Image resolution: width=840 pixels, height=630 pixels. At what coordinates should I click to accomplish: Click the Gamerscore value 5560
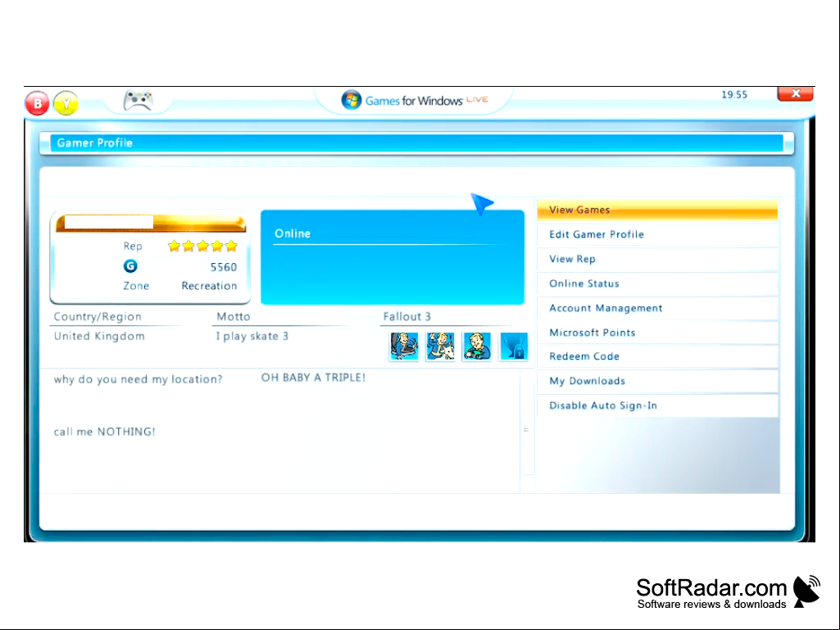[224, 267]
